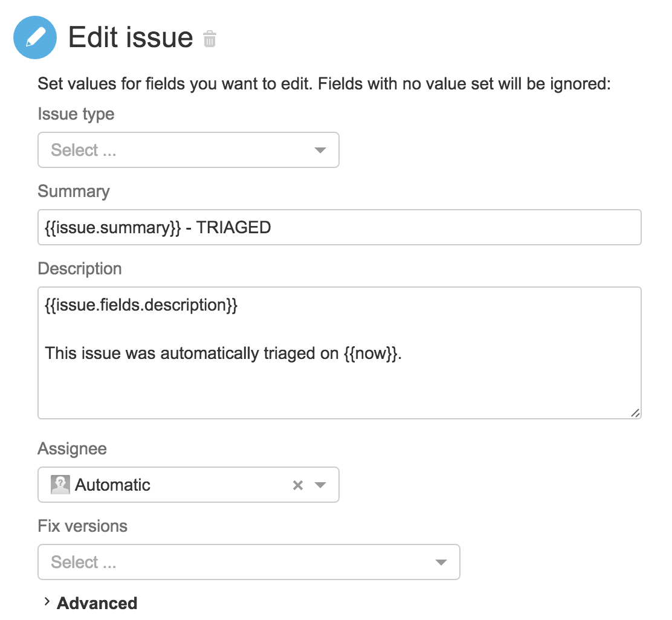This screenshot has width=672, height=620.
Task: Grab the Description box resize handle
Action: (x=635, y=413)
